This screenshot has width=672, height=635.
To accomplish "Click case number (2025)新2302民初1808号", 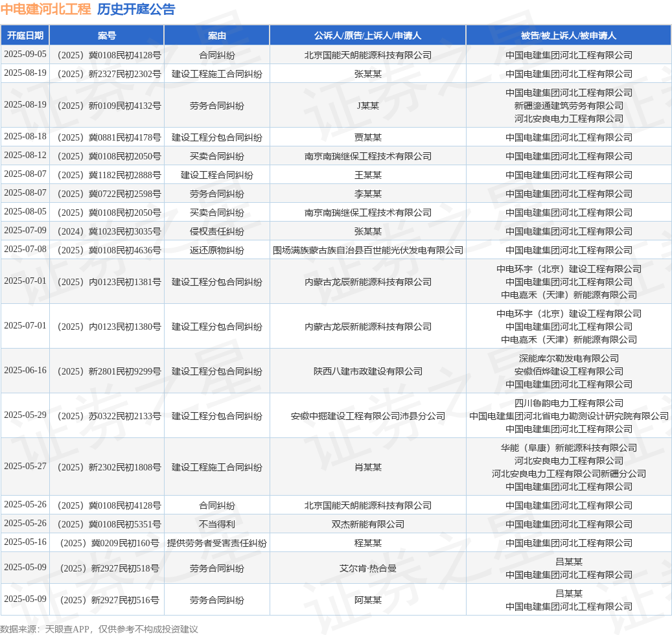I will pos(110,467).
